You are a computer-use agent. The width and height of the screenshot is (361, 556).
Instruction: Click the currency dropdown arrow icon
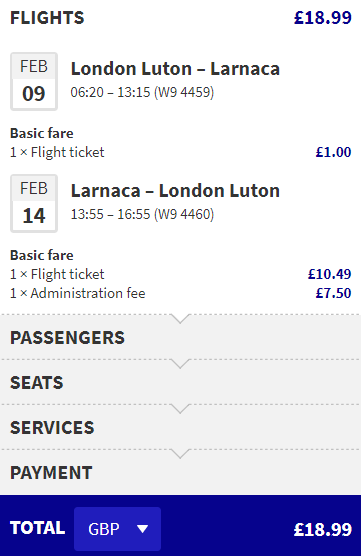click(x=143, y=529)
